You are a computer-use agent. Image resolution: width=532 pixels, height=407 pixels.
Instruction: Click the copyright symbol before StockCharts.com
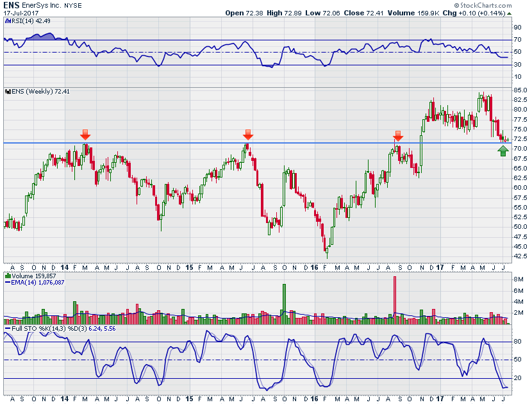pyautogui.click(x=456, y=5)
